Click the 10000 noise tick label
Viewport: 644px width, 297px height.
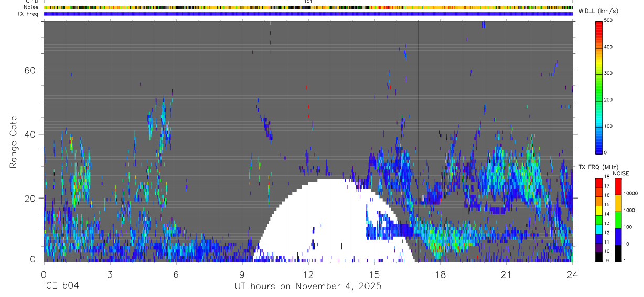tap(630, 193)
